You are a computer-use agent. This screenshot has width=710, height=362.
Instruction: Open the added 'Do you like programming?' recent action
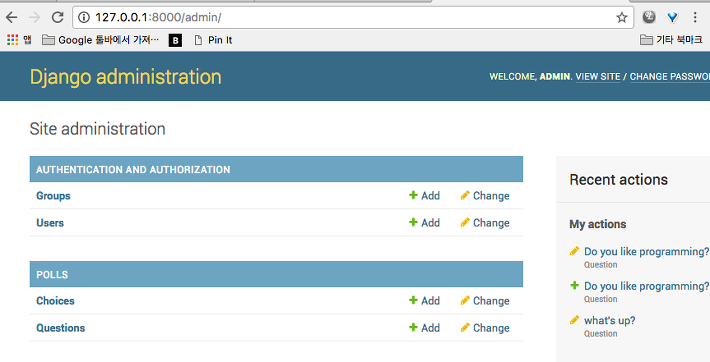(646, 286)
